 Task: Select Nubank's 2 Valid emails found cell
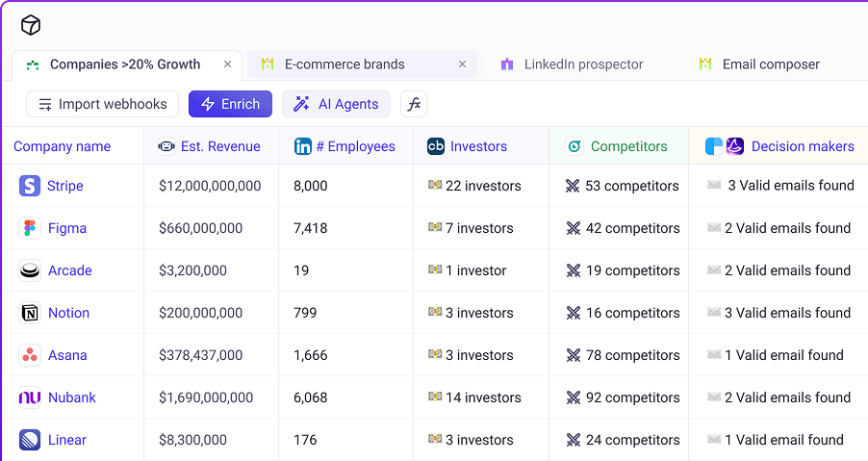pos(779,397)
